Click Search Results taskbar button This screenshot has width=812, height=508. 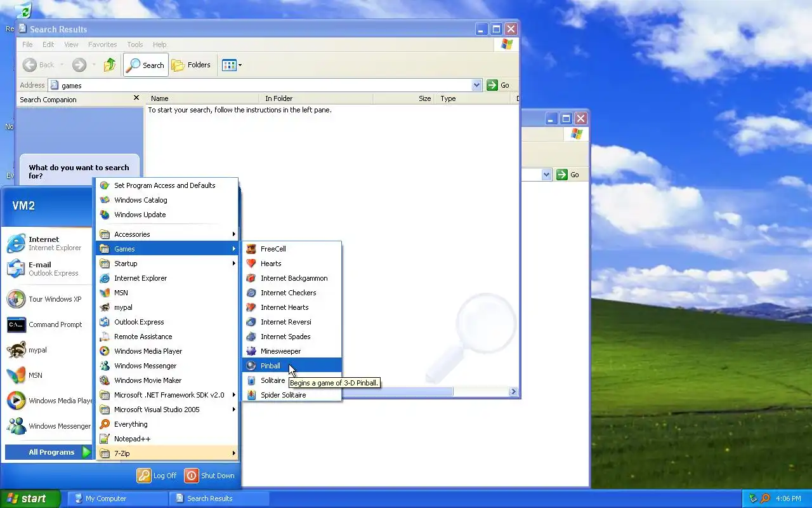(x=219, y=498)
